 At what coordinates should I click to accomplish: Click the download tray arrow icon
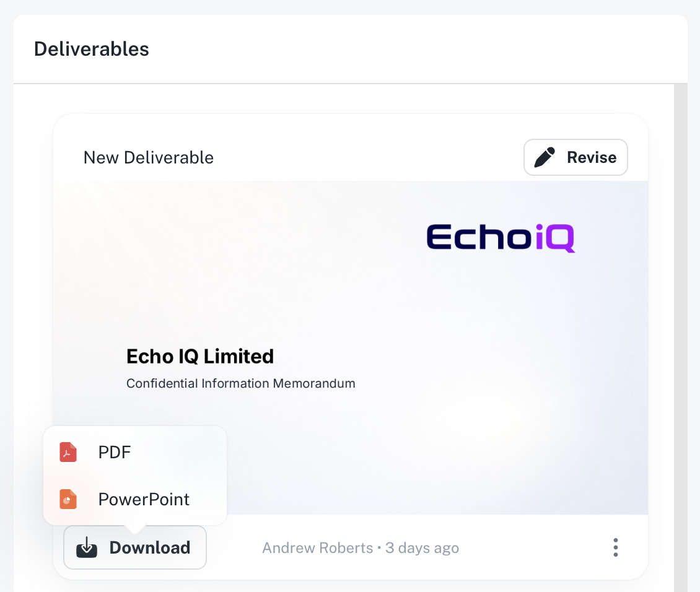87,547
